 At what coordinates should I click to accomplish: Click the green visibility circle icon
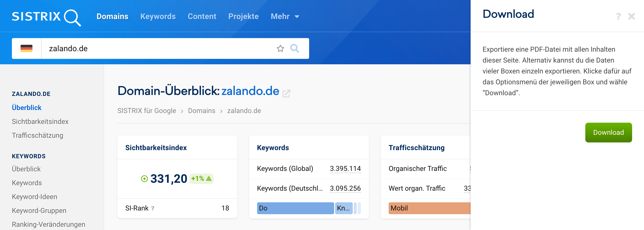144,179
